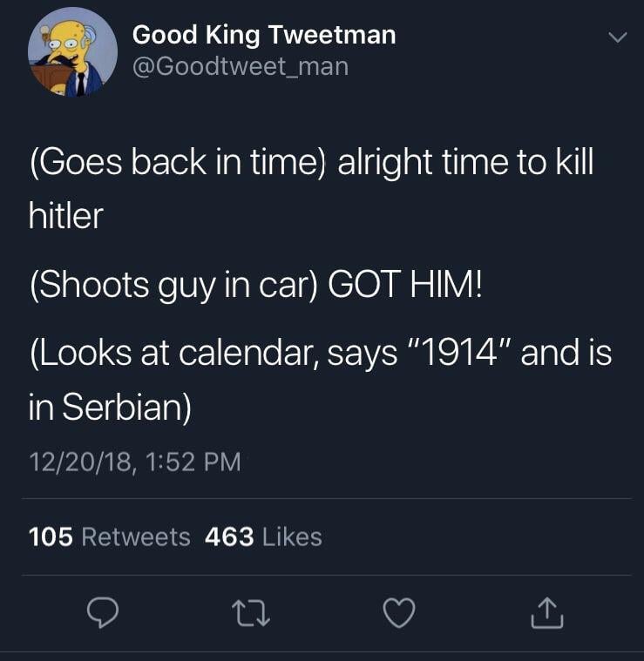Screen dimensions: 644x661
Task: Click the phrase "(Shoots guy in car)"
Action: pos(170,286)
